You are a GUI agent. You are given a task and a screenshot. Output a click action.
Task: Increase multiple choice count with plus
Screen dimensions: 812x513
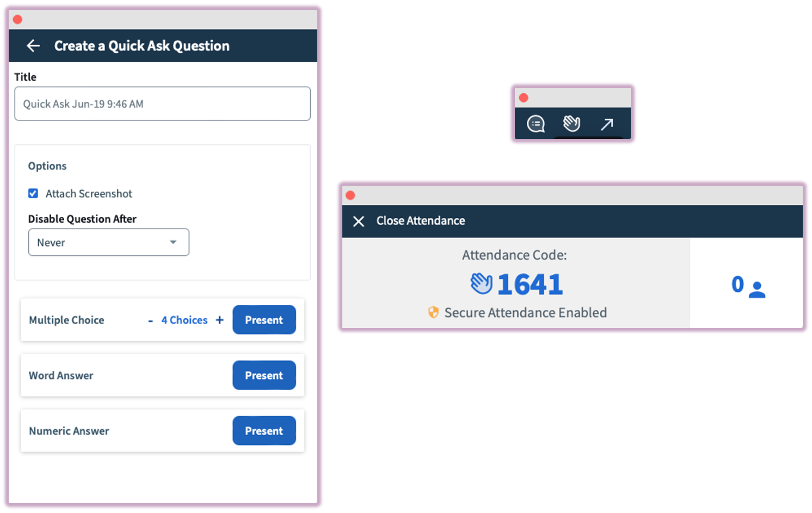point(219,320)
